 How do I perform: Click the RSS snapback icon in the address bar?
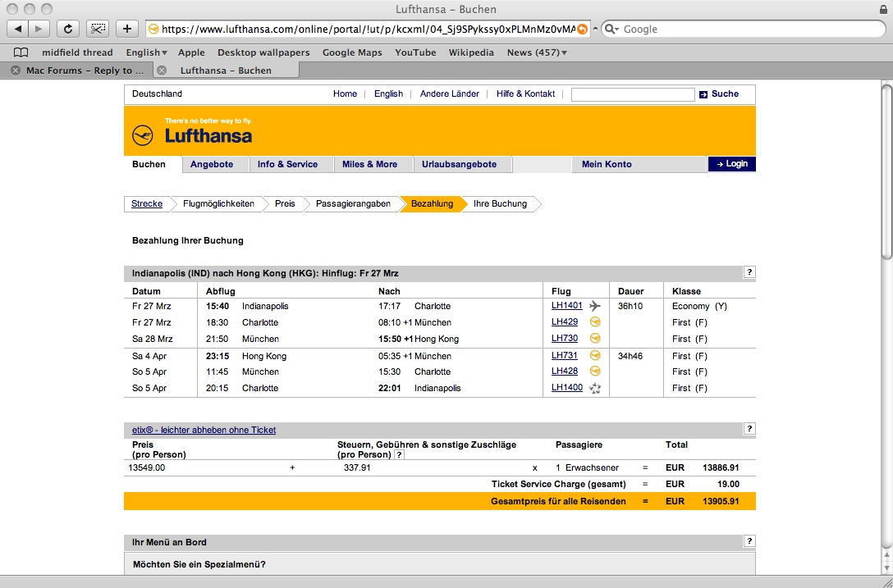point(582,29)
